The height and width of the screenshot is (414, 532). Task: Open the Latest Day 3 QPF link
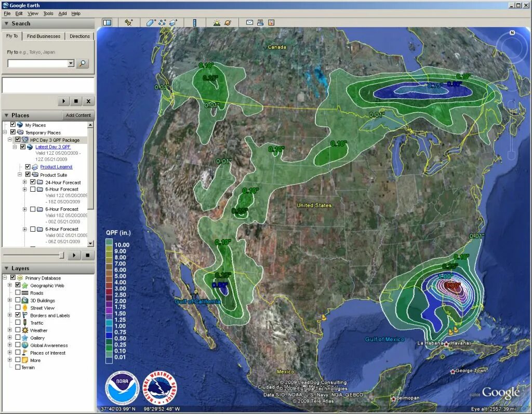[x=53, y=147]
